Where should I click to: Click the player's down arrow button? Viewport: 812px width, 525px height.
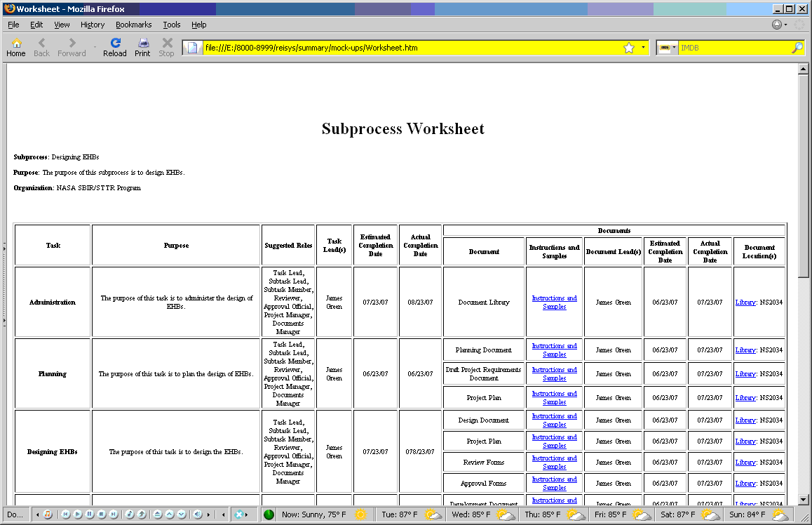point(181,514)
